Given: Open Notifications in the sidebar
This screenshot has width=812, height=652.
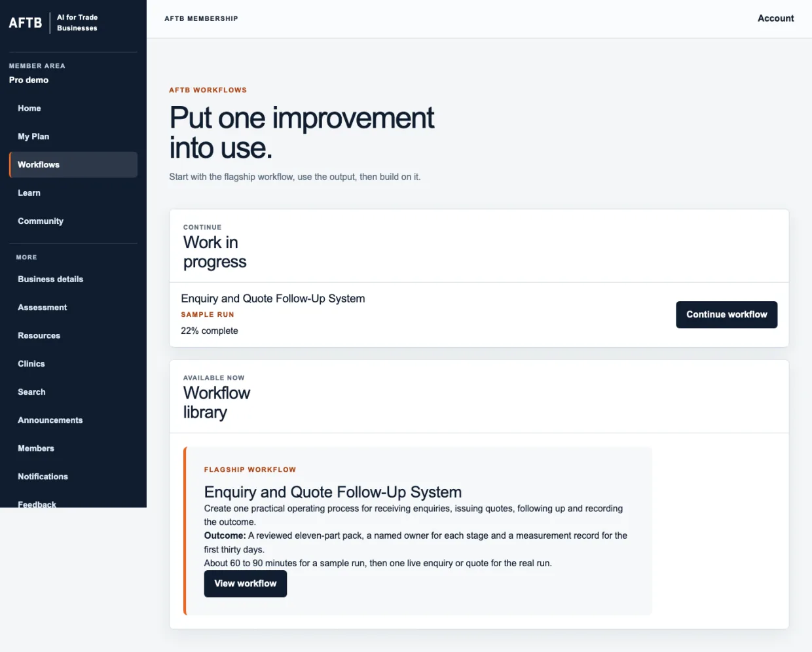Looking at the screenshot, I should (x=73, y=477).
